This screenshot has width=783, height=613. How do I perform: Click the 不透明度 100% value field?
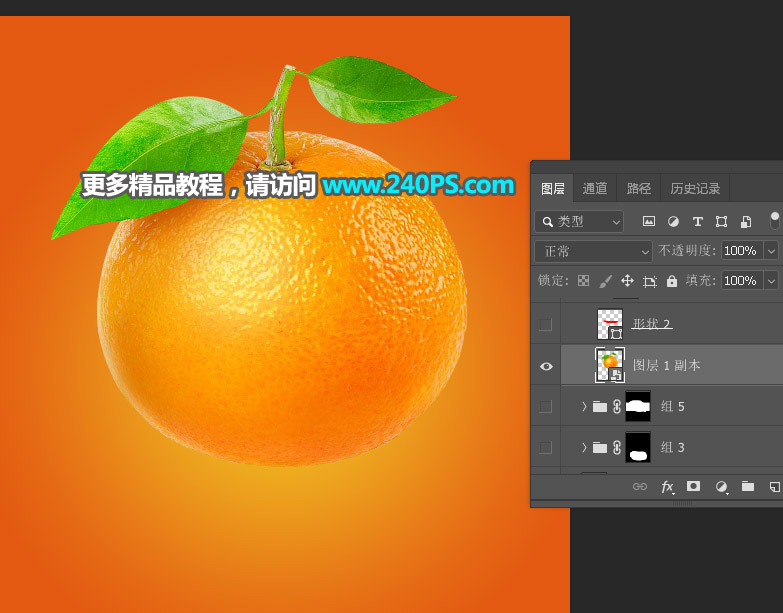click(742, 251)
